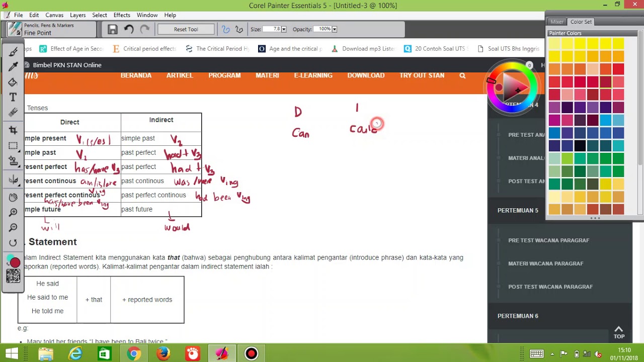Enable freehand strokes mode
This screenshot has width=644, height=362.
click(226, 30)
